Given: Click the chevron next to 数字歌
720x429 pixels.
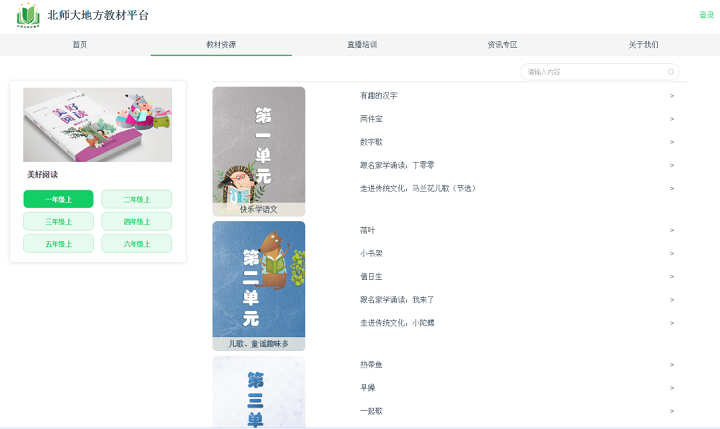Looking at the screenshot, I should point(672,142).
